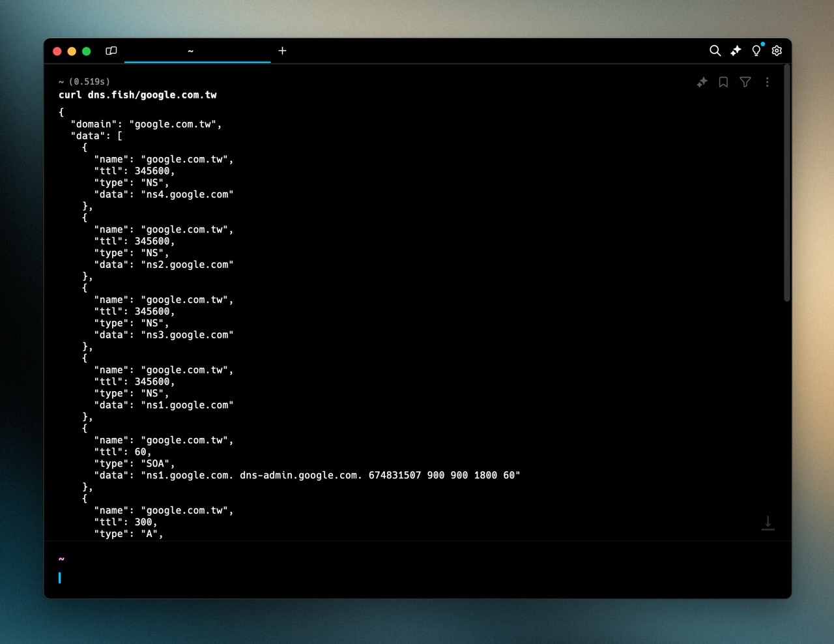Focus the command input prompt

417,578
